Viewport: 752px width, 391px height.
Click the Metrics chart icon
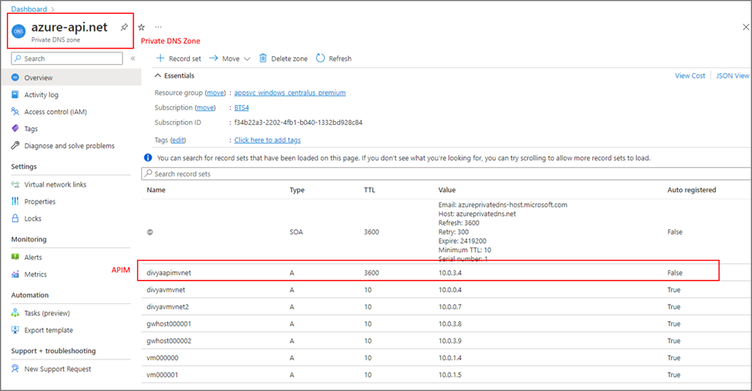pos(15,274)
